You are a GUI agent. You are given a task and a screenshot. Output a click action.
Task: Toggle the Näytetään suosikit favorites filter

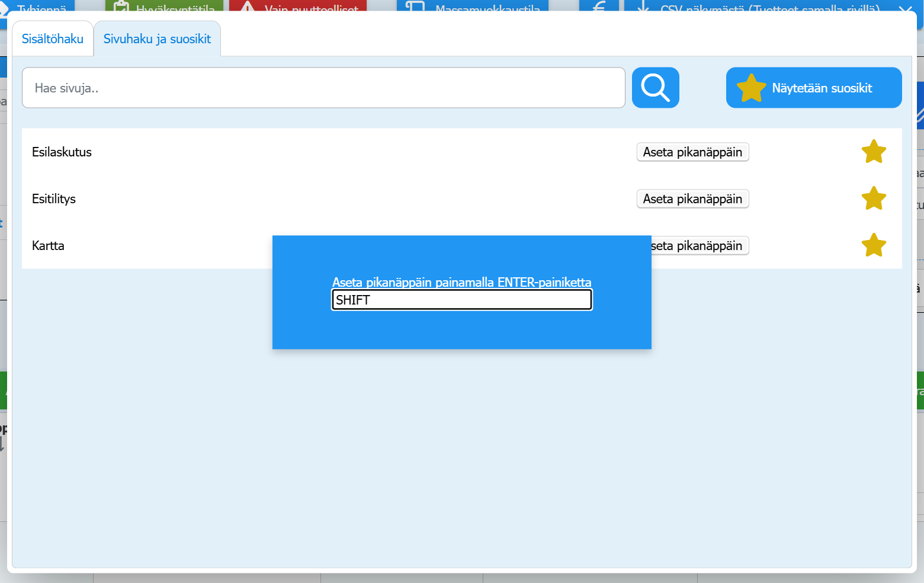[x=814, y=88]
